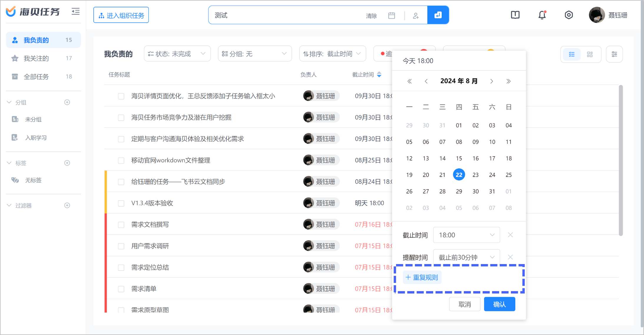This screenshot has width=644, height=335.
Task: Expand the 过滤器 sidebar section
Action: [x=9, y=205]
